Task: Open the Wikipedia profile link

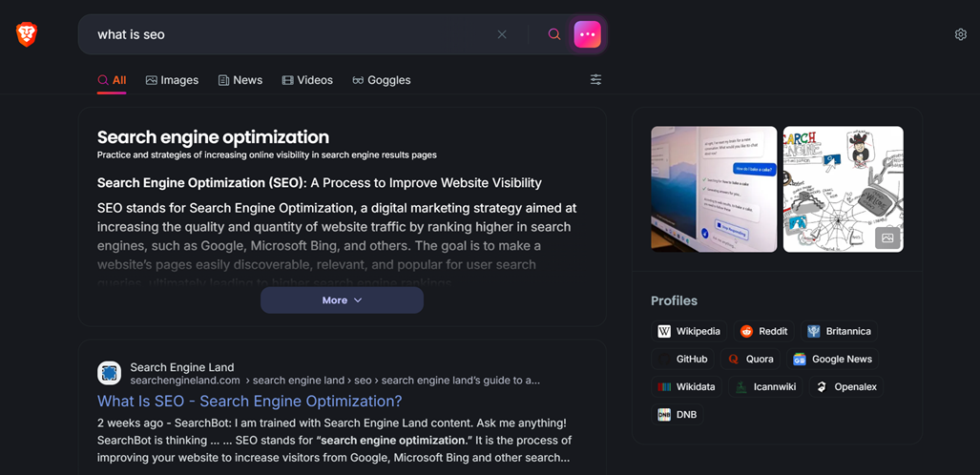Action: [689, 331]
